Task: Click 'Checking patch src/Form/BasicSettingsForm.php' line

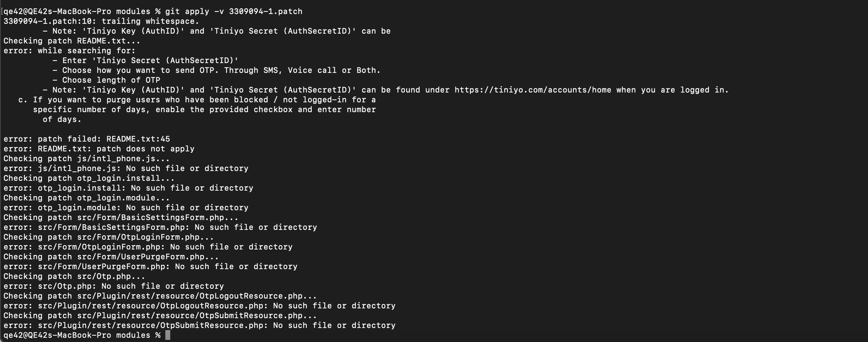Action: pos(121,218)
